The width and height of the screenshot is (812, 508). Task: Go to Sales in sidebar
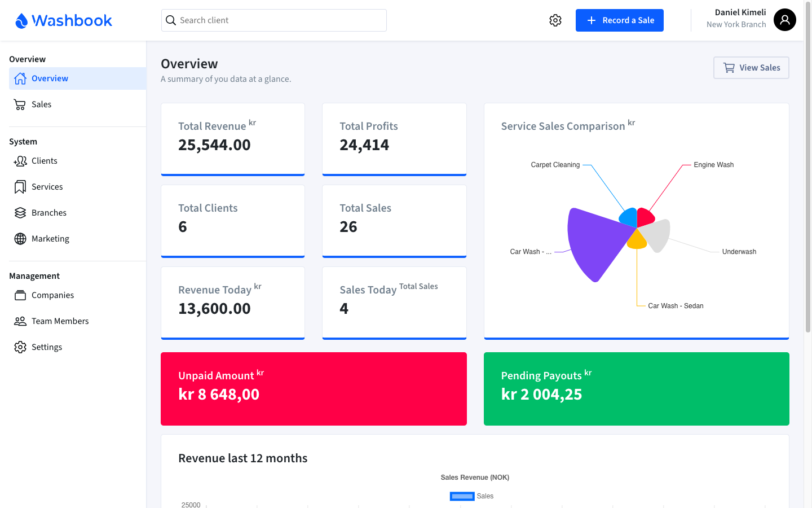pos(41,104)
